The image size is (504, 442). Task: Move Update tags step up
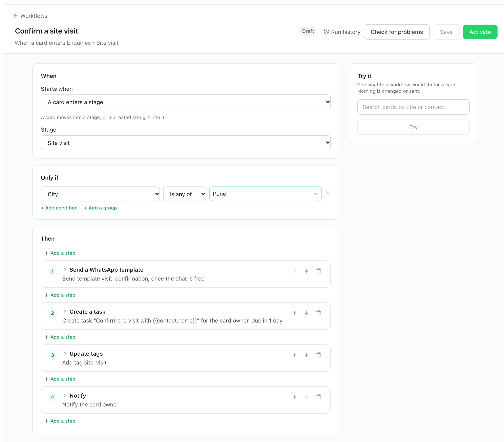[x=294, y=355]
